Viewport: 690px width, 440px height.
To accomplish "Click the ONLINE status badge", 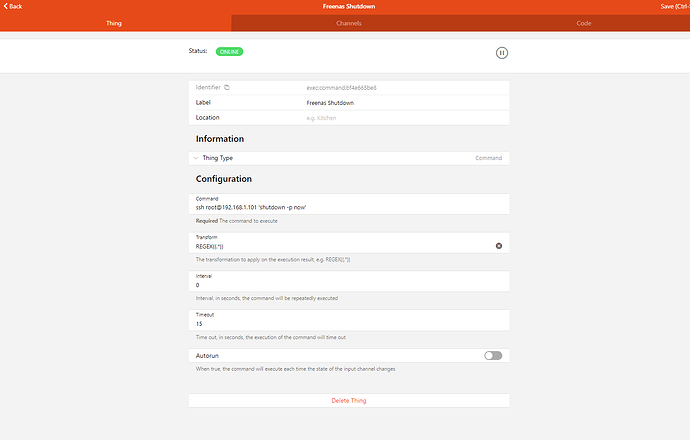I will [229, 51].
